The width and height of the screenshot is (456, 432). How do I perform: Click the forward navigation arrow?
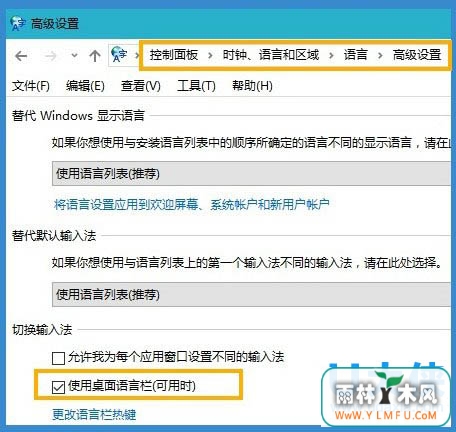point(51,56)
